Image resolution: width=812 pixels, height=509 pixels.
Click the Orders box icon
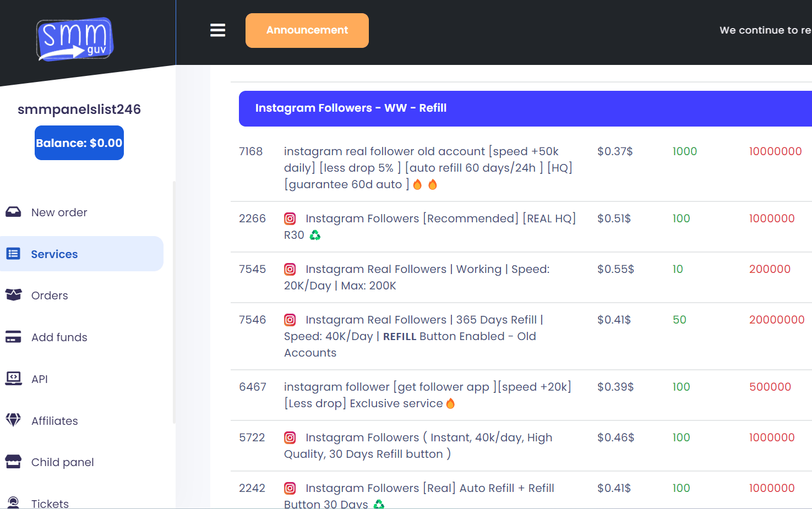[13, 295]
